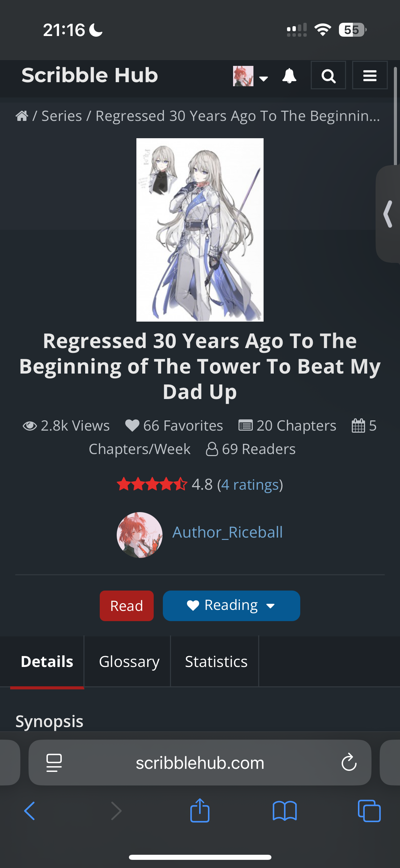Open Safari page settings reader icon
This screenshot has height=868, width=400.
coord(54,763)
